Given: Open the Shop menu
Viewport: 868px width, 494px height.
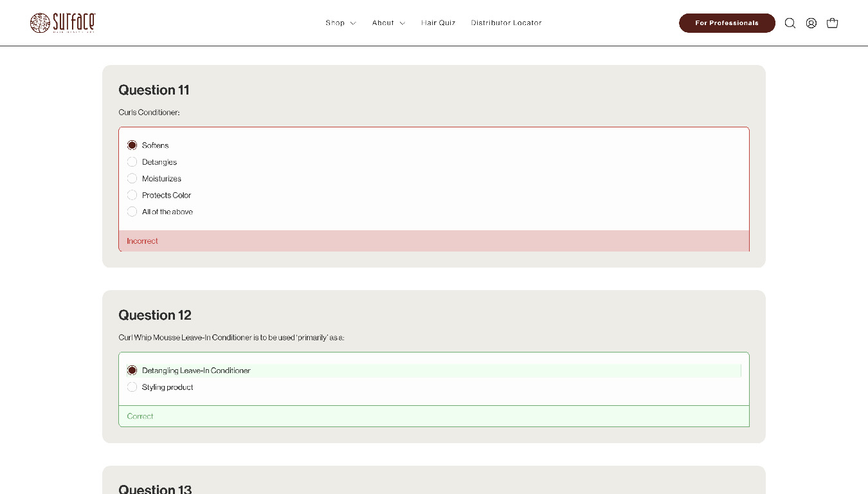Looking at the screenshot, I should (x=335, y=23).
